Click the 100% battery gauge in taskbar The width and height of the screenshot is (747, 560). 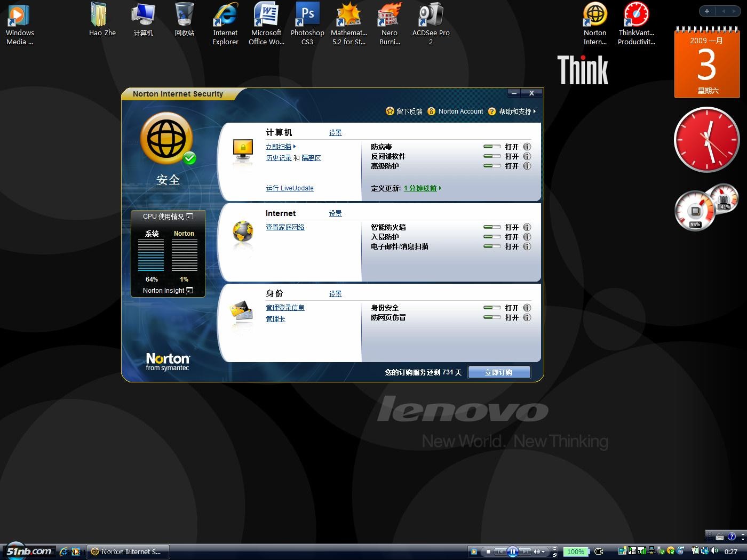tap(575, 551)
